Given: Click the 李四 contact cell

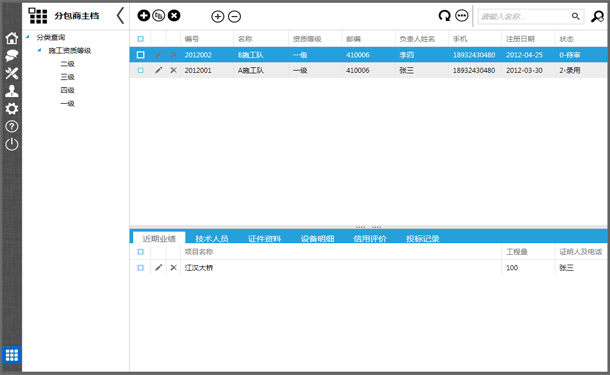Looking at the screenshot, I should tap(407, 55).
